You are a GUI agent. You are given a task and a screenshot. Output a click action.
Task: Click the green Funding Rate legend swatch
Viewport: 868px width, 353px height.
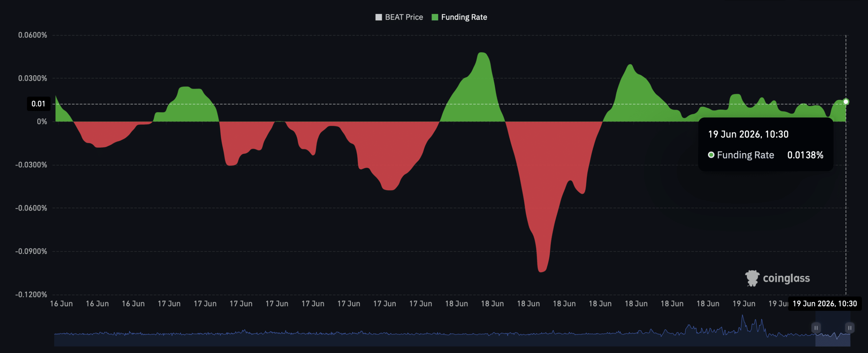tap(435, 17)
